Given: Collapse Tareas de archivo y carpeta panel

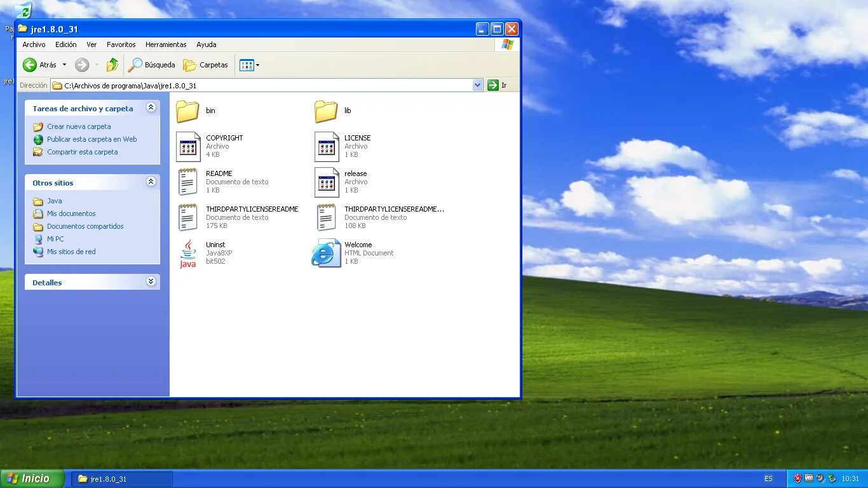Looking at the screenshot, I should [151, 107].
